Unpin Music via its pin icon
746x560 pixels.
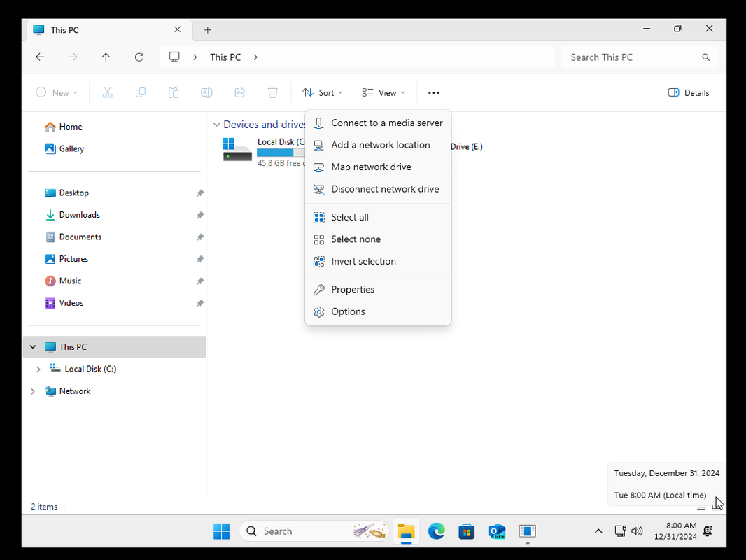click(200, 281)
